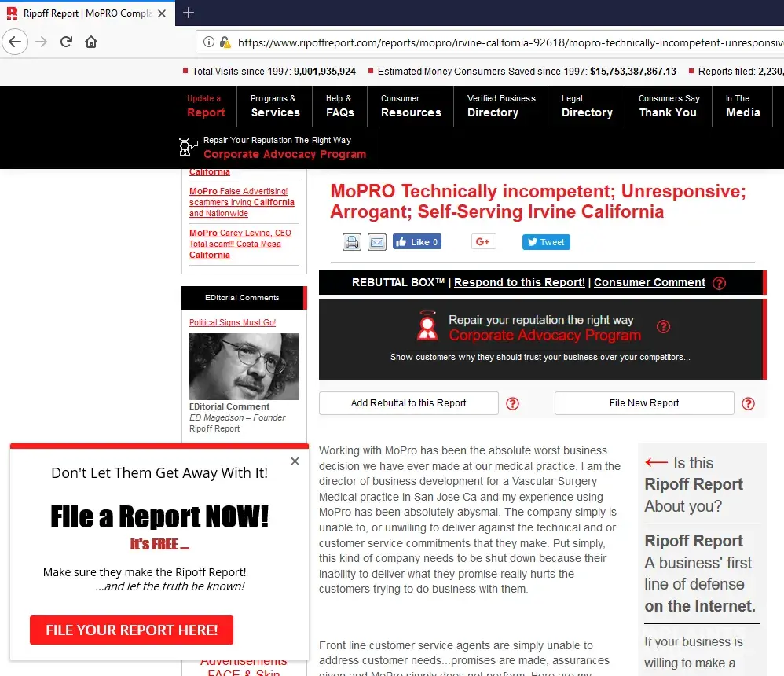Open the Political Signs Must Go link
This screenshot has width=784, height=676.
(x=233, y=323)
